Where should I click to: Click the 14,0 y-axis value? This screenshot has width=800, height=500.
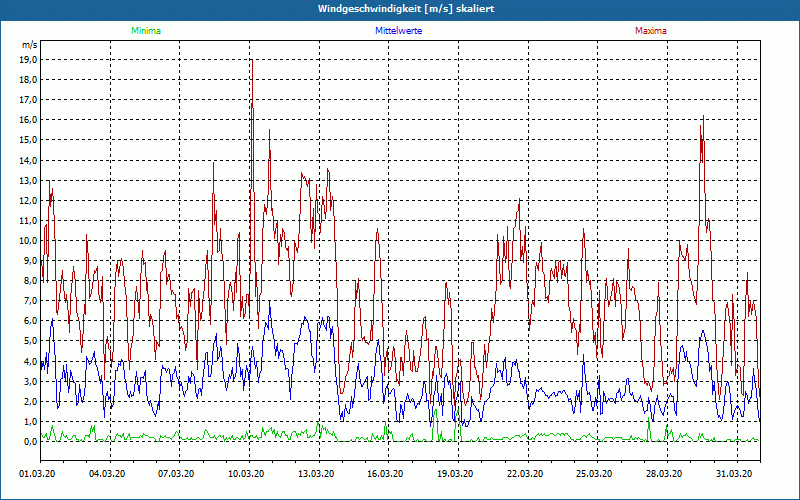click(29, 160)
